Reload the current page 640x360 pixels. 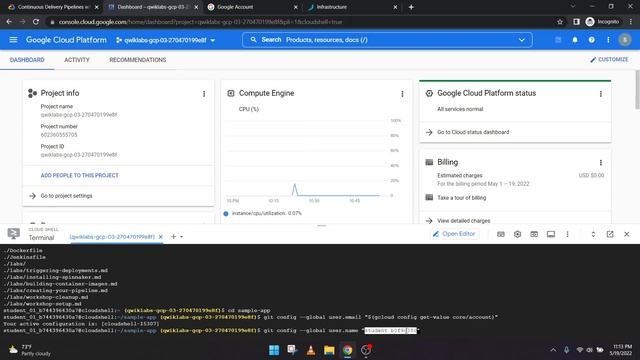[36, 22]
